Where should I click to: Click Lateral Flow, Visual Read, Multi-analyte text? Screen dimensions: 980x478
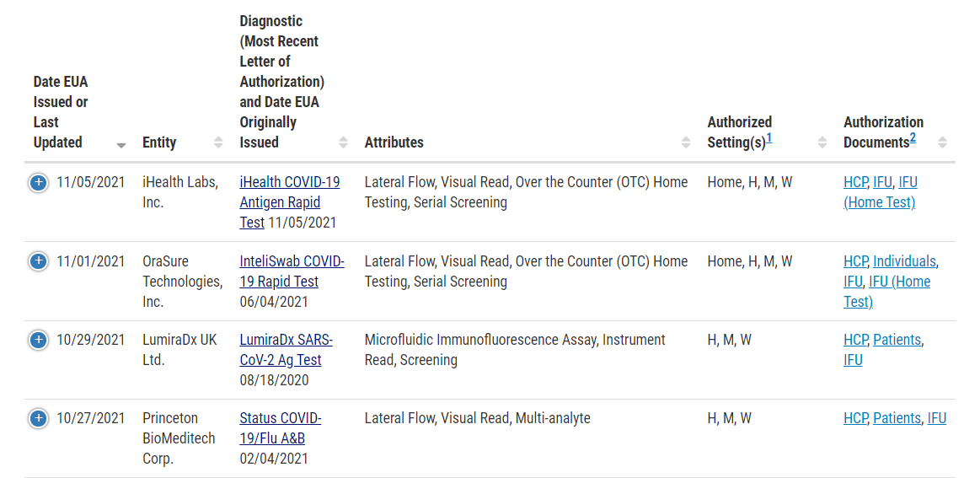[x=477, y=418]
